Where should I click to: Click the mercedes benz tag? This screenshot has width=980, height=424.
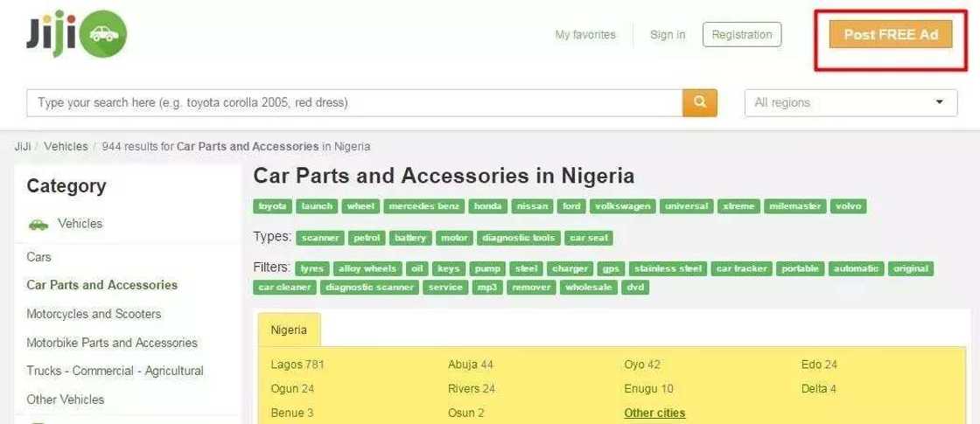423,206
